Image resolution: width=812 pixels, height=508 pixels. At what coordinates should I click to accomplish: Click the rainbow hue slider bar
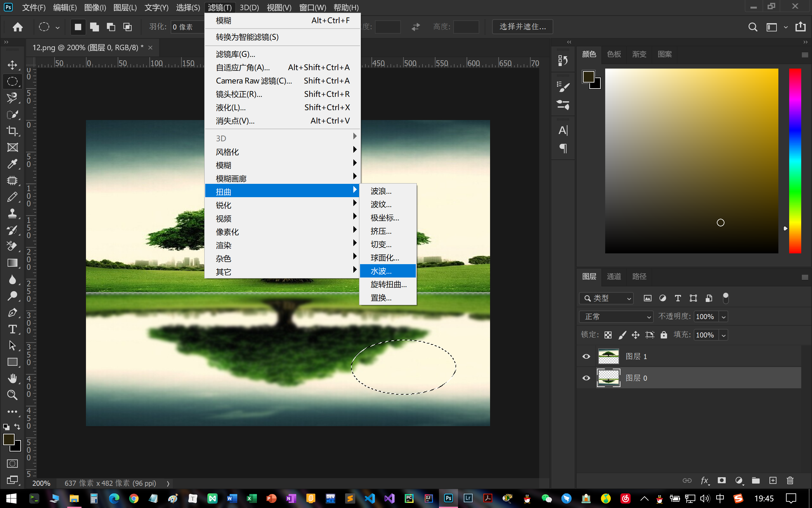click(795, 161)
